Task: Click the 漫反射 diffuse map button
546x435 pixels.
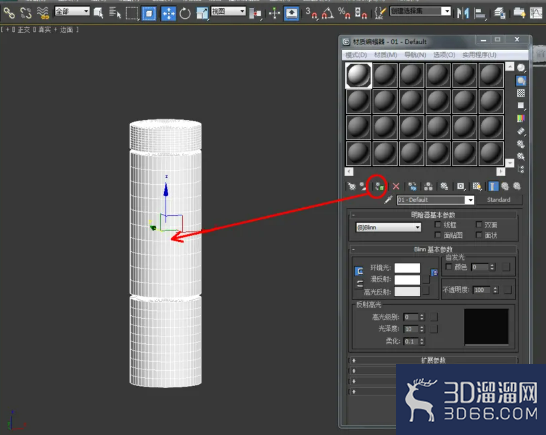Action: pos(426,279)
